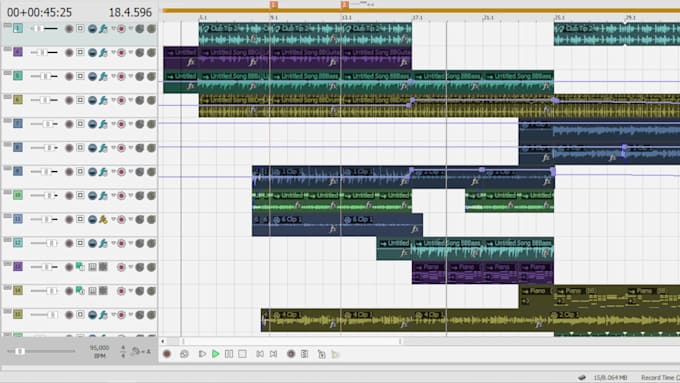The image size is (680, 383).
Task: Arm track 1 for recording
Action: (x=121, y=29)
